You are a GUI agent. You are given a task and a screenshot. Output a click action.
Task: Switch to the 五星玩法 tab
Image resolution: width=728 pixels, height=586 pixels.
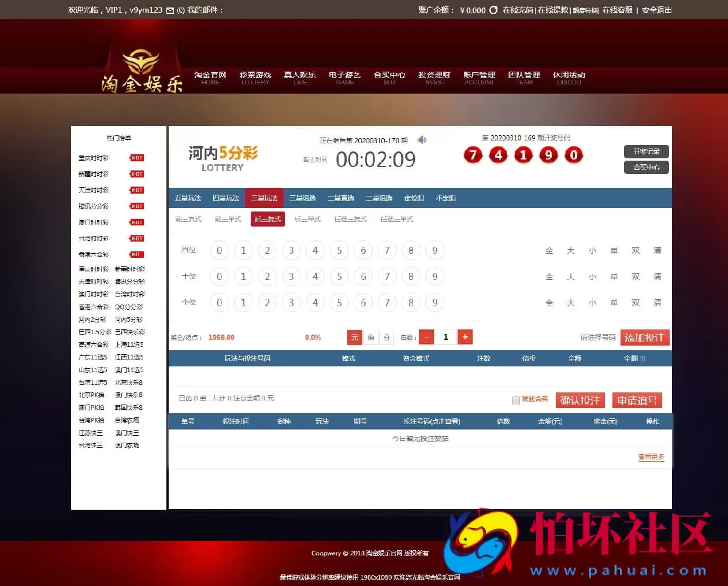pyautogui.click(x=188, y=198)
